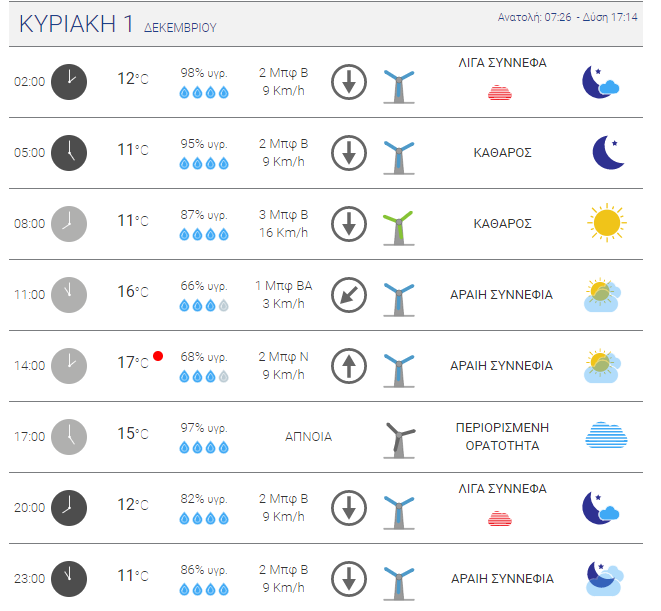Image resolution: width=661 pixels, height=611 pixels.
Task: Click the 3 Μπφ Β wind speed text
Action: [283, 215]
